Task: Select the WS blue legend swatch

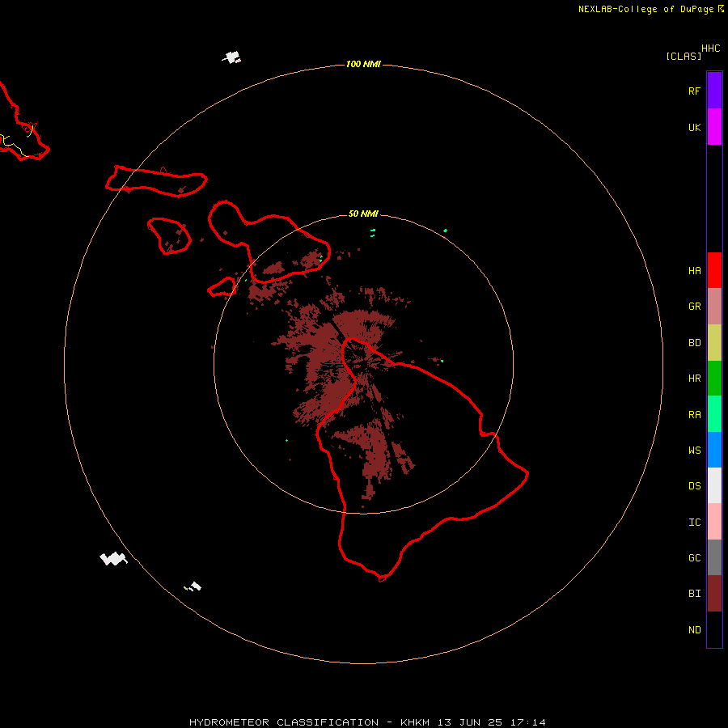Action: 714,450
